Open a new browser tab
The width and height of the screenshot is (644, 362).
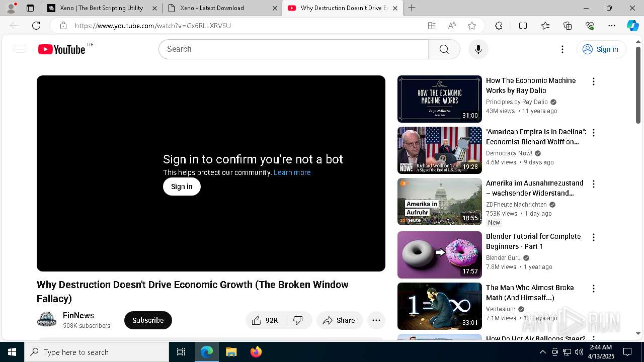(412, 8)
